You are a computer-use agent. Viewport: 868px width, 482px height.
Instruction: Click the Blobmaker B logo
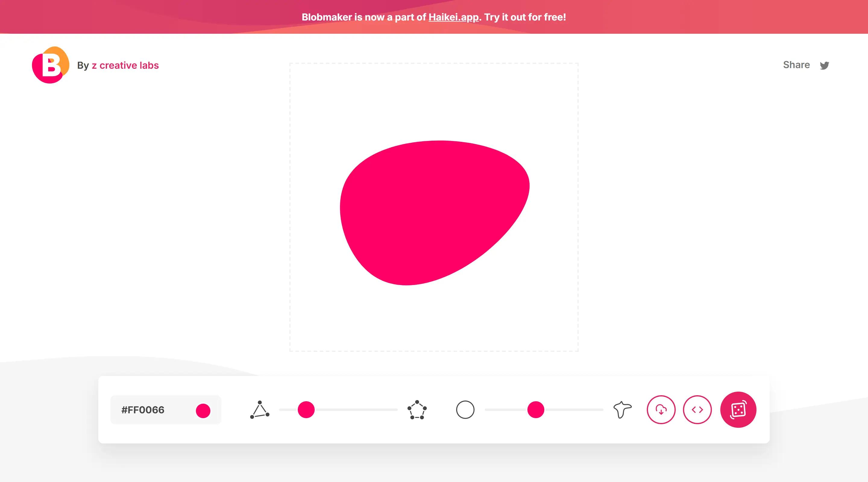[x=51, y=65]
